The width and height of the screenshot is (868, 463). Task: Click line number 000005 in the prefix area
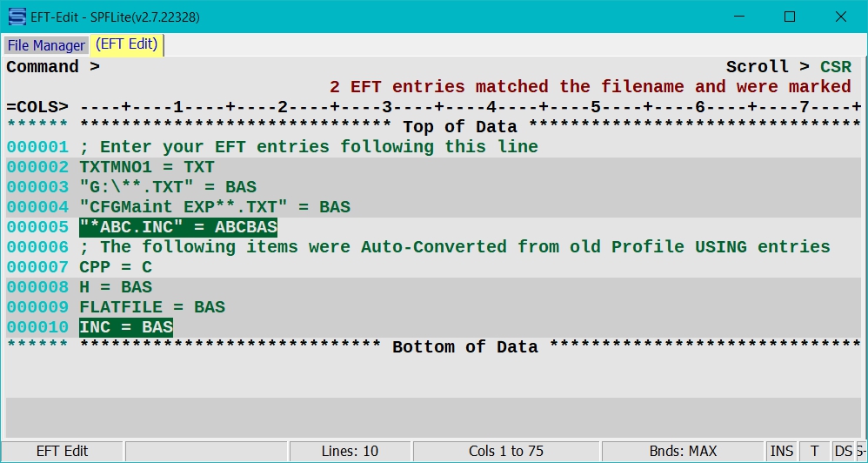[37, 228]
